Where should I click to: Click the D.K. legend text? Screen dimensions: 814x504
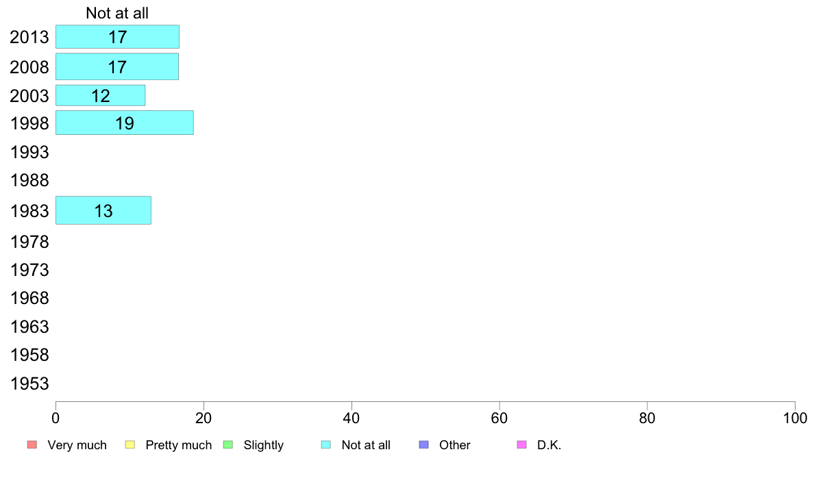coord(550,445)
